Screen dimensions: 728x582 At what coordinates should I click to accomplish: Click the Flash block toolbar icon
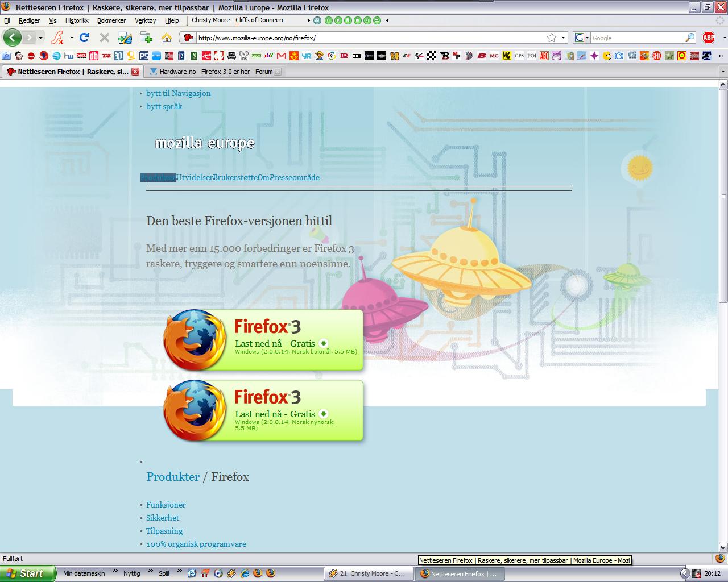[x=57, y=38]
